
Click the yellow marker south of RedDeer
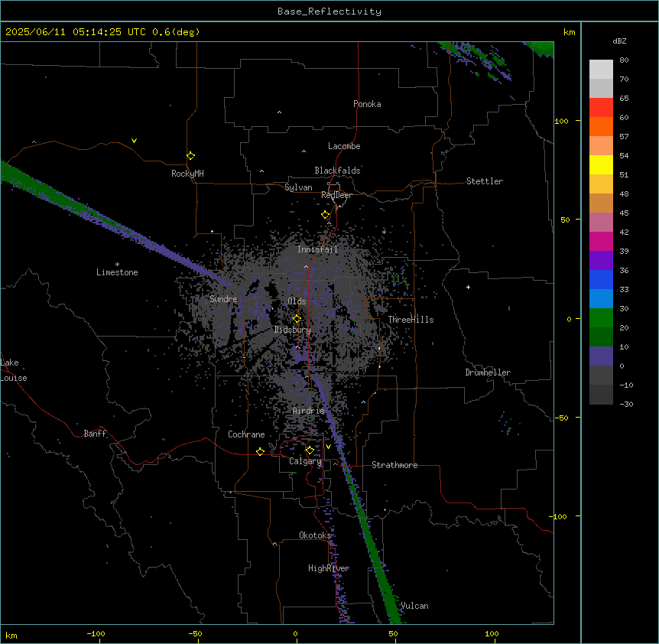(326, 215)
